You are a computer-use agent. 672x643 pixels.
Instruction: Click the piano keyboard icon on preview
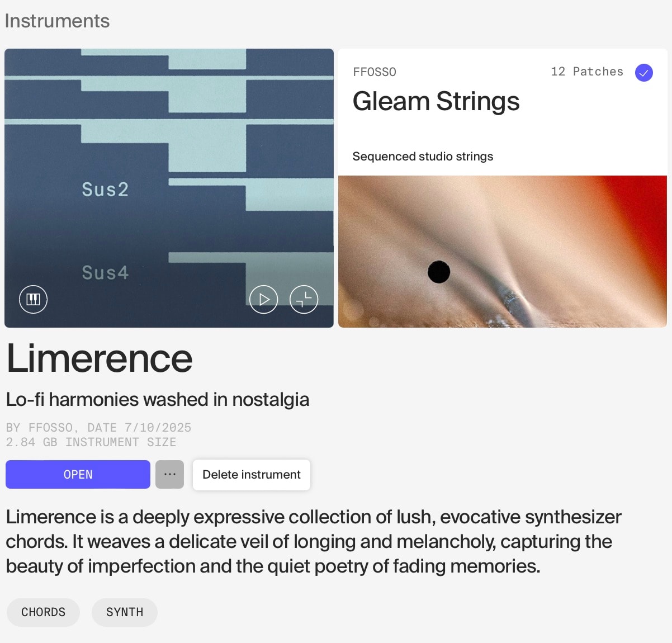[34, 299]
